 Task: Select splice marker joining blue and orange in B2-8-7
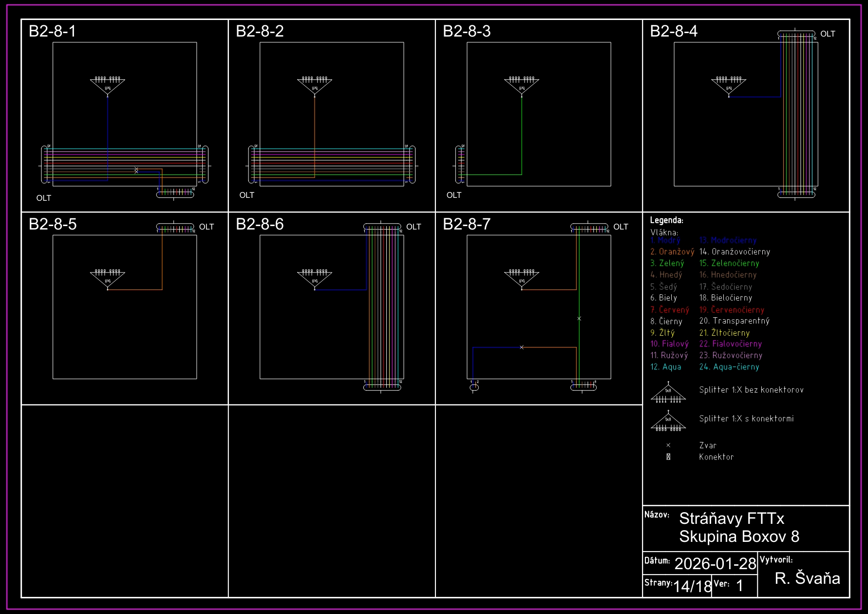click(x=522, y=347)
